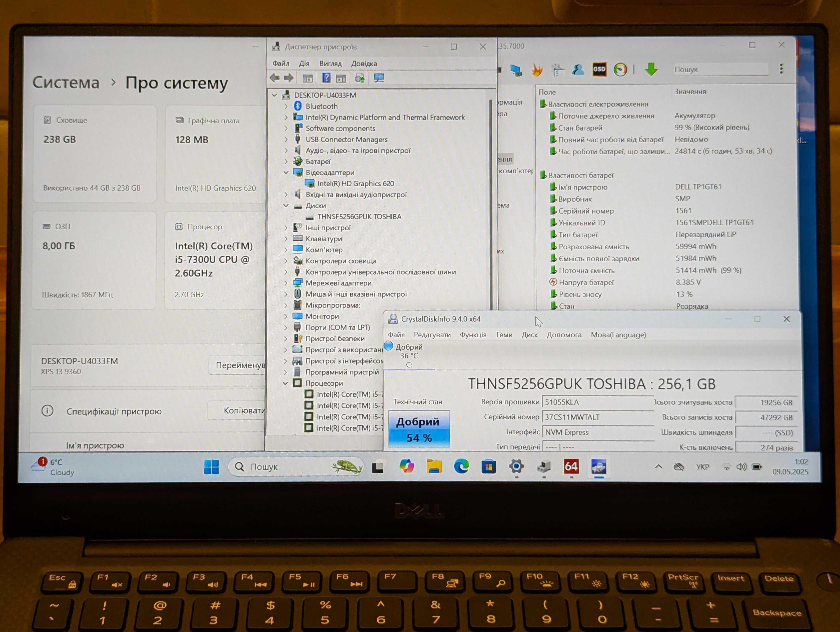Open three-dot menu in AIDA64 window
840x632 pixels.
point(781,69)
